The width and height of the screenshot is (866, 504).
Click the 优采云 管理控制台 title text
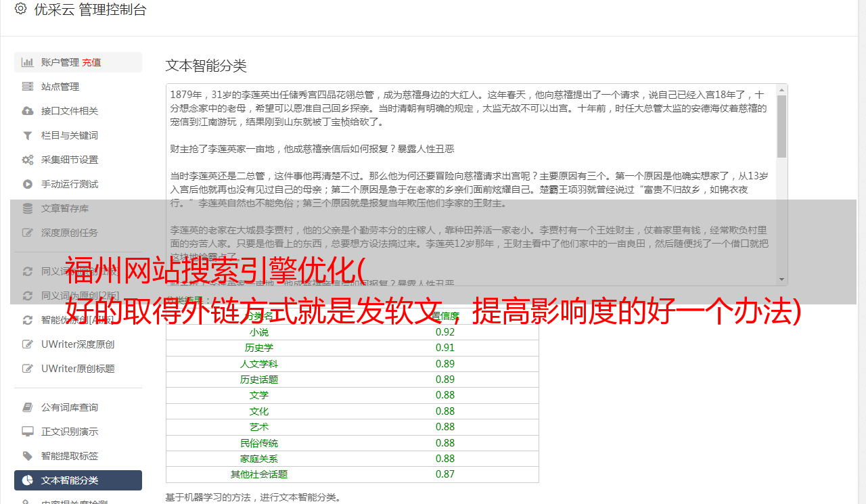pyautogui.click(x=90, y=9)
